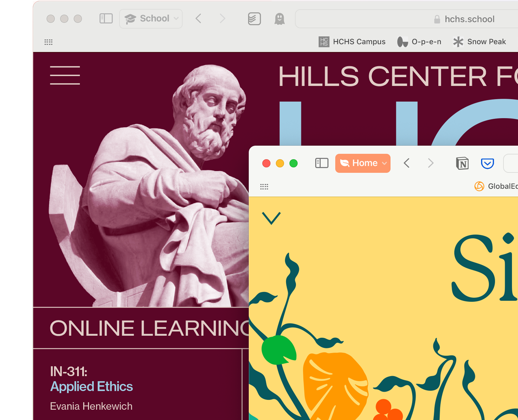Image resolution: width=518 pixels, height=420 pixels.
Task: Open the hamburger menu on HCHS page
Action: 65,75
